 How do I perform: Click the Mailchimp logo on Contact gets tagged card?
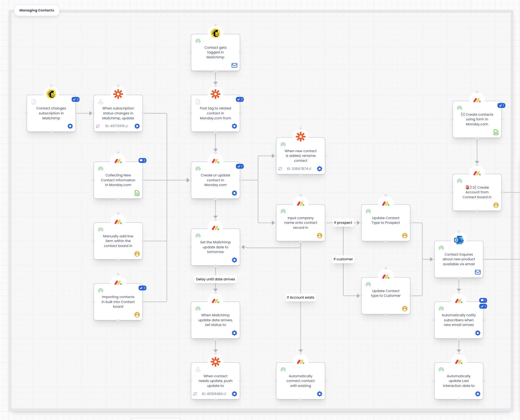215,33
